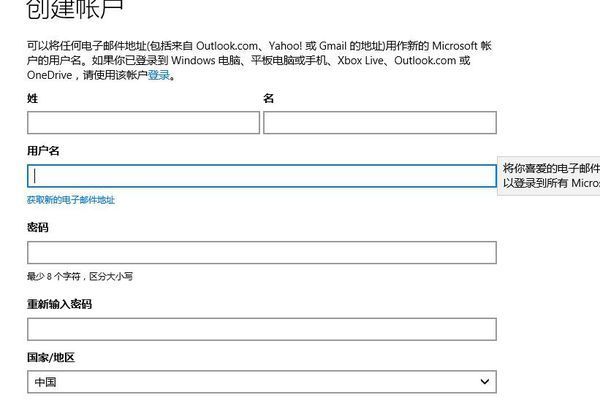Image resolution: width=600 pixels, height=403 pixels.
Task: Click the 密码 password input field
Action: (262, 253)
